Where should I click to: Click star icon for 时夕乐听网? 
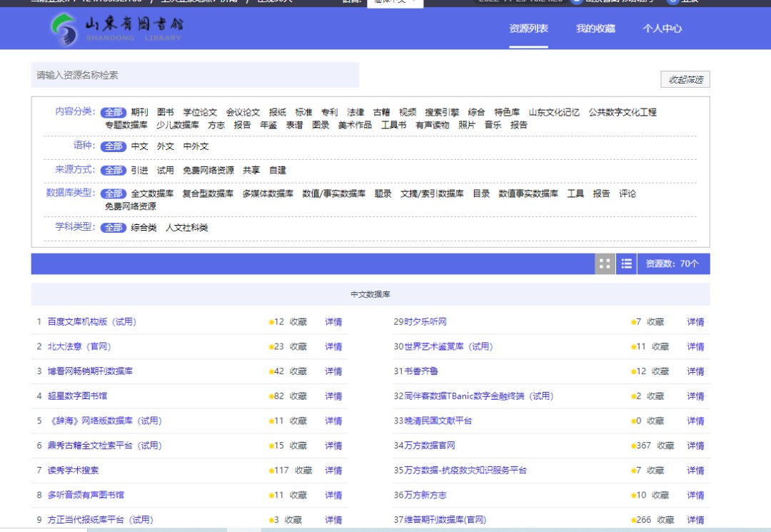(633, 323)
